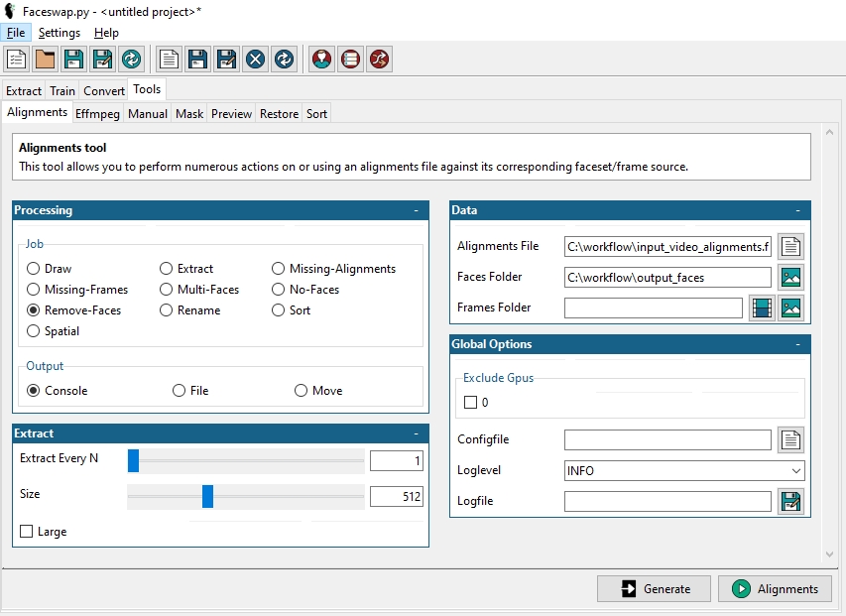Click the Generate button
The width and height of the screenshot is (846, 616).
coord(654,588)
